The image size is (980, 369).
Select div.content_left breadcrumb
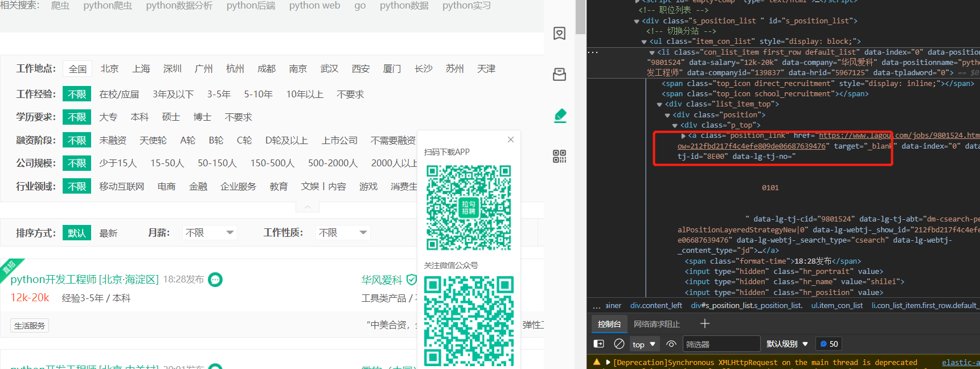tap(656, 306)
